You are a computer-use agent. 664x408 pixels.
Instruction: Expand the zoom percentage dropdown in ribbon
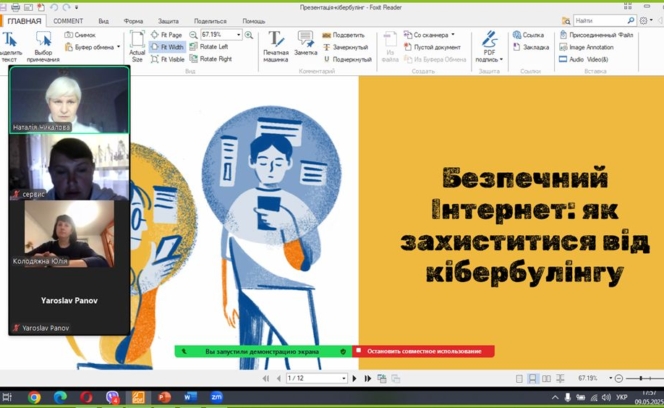point(238,35)
